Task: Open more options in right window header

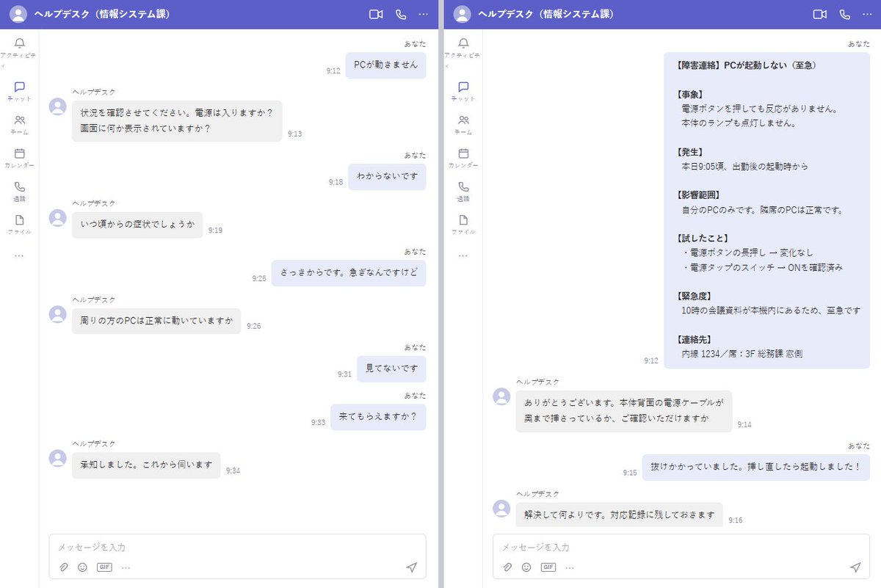Action: (x=868, y=14)
